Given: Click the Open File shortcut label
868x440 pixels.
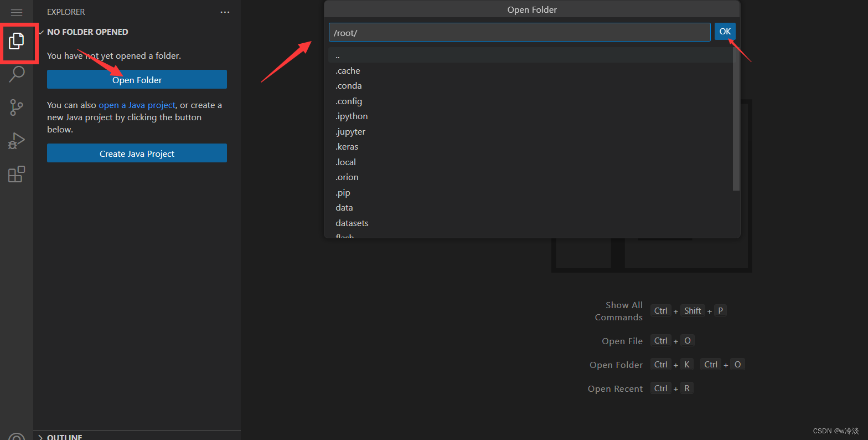Looking at the screenshot, I should 622,341.
